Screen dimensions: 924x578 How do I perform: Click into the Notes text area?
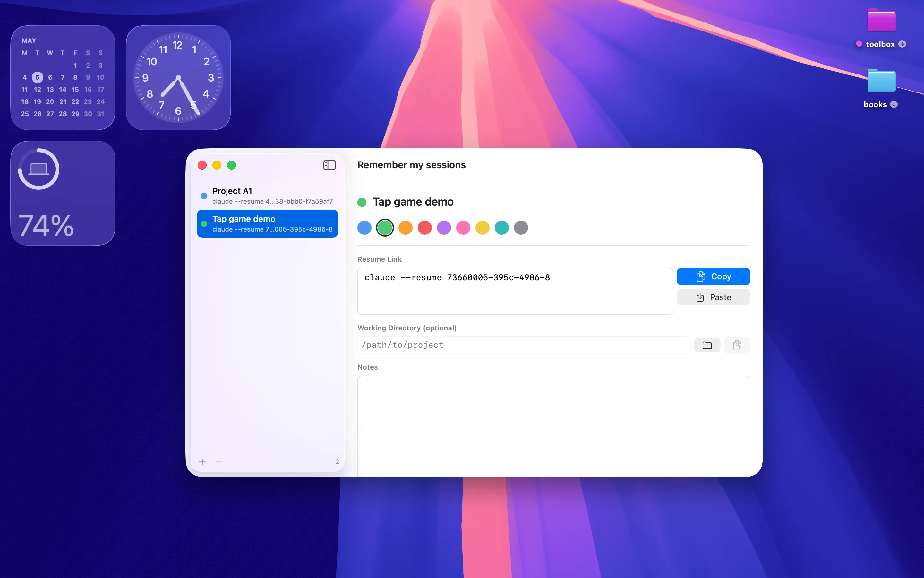[554, 426]
